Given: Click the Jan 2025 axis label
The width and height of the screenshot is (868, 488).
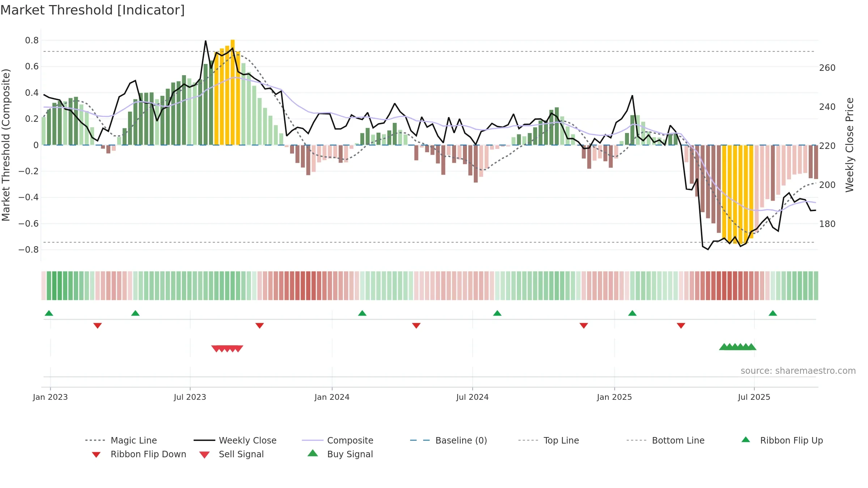Looking at the screenshot, I should pos(614,397).
